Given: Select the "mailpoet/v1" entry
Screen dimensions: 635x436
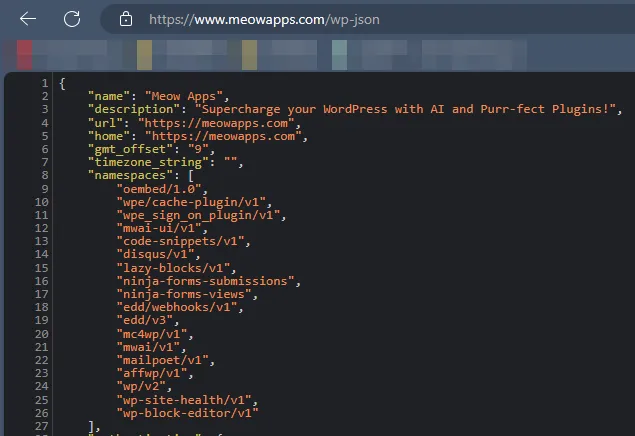Looking at the screenshot, I should coord(162,360).
